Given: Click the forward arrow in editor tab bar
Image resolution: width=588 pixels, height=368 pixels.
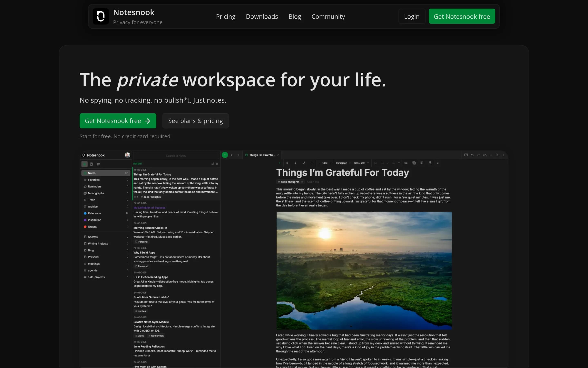Looking at the screenshot, I should (x=238, y=155).
